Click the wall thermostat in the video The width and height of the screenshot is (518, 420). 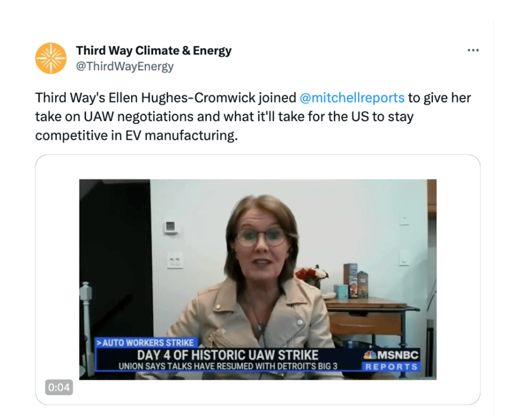[170, 227]
